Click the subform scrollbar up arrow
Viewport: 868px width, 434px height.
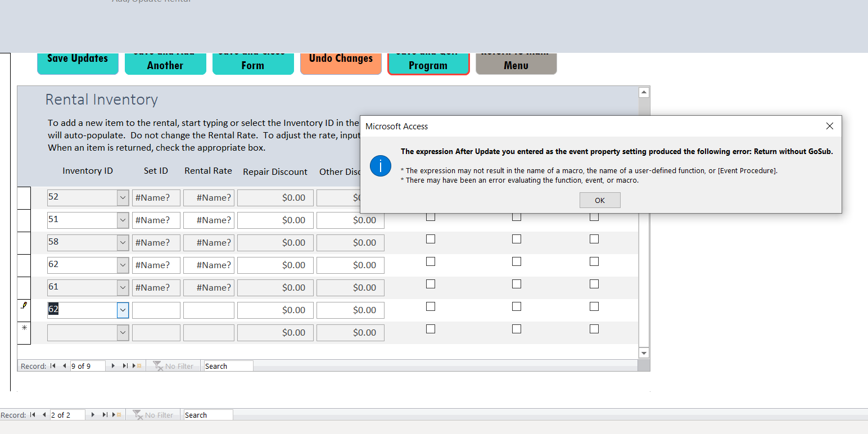click(644, 92)
